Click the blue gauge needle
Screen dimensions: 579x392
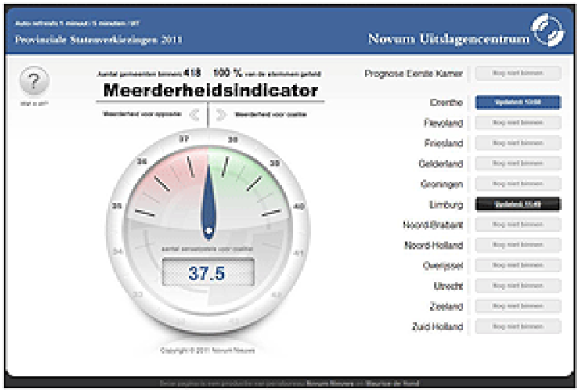pyautogui.click(x=208, y=203)
